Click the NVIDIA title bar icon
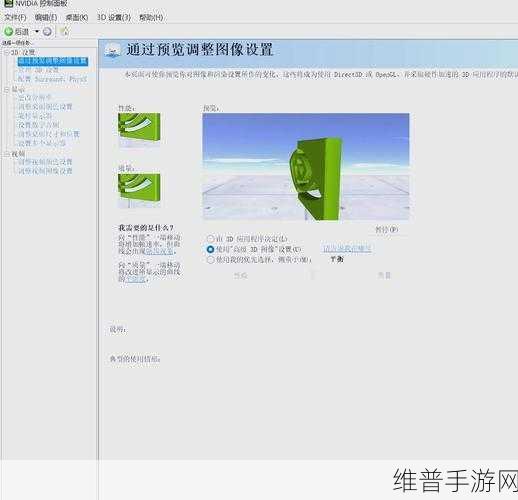 [x=8, y=4]
